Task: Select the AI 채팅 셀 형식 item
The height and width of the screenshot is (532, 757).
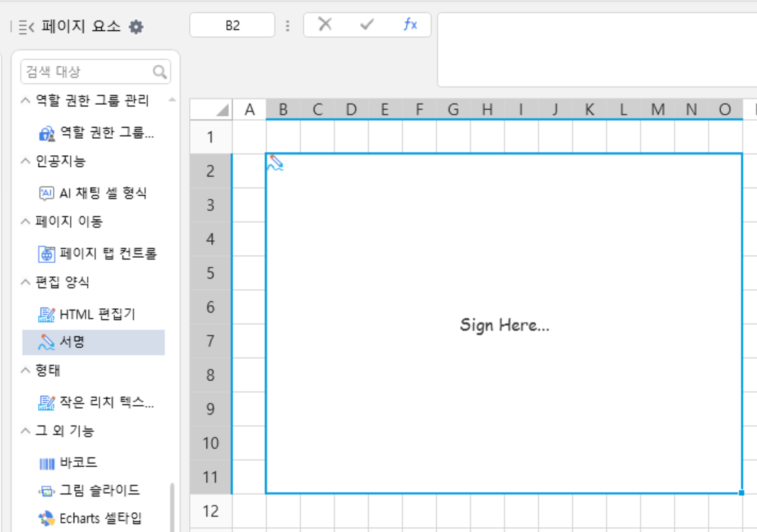Action: click(94, 193)
